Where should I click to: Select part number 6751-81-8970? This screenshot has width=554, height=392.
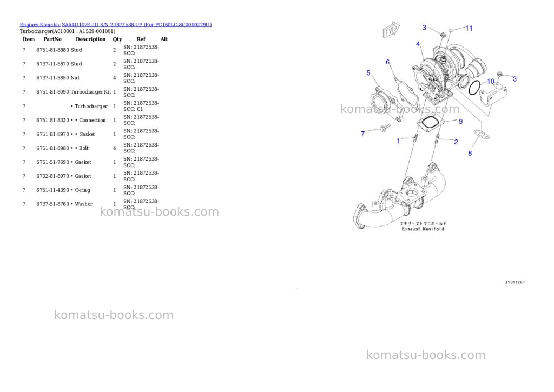[52, 134]
